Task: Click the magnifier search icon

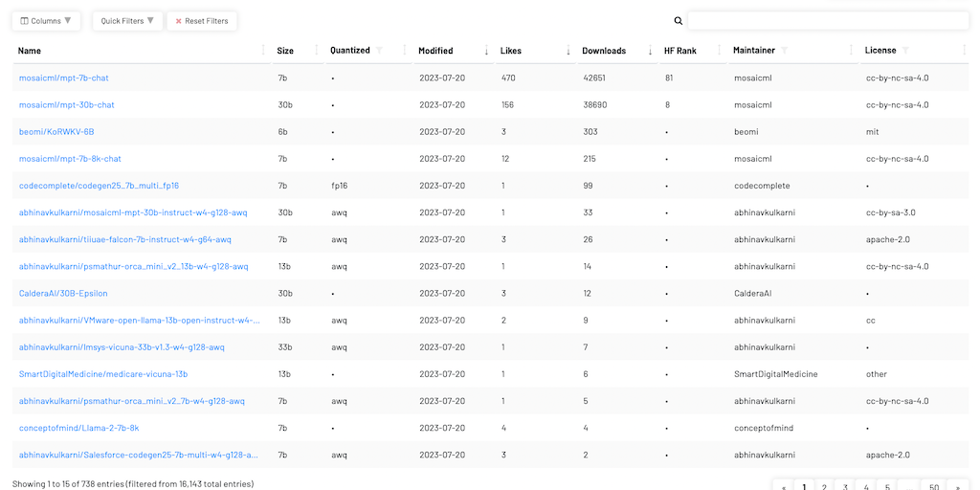Action: (679, 20)
